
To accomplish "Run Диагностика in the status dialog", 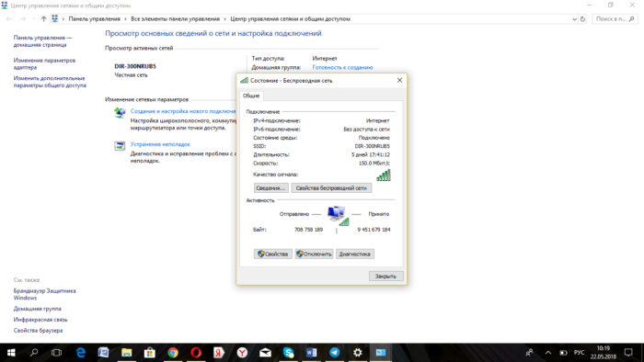I will [x=355, y=255].
